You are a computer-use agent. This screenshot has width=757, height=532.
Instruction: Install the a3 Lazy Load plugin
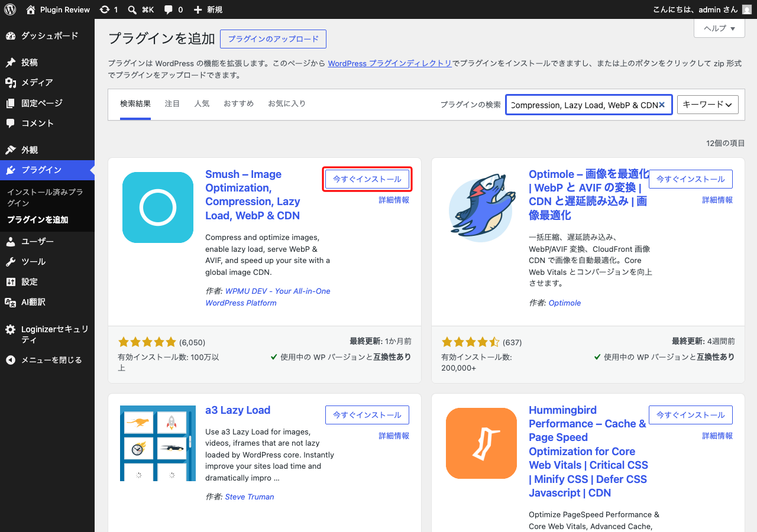[367, 415]
